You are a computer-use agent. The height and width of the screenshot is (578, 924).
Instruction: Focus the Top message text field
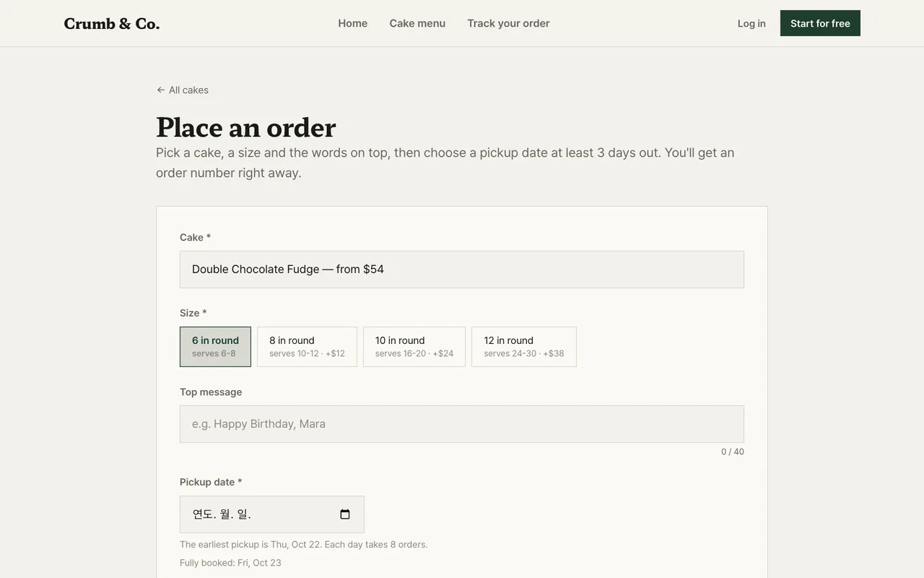[x=462, y=424]
